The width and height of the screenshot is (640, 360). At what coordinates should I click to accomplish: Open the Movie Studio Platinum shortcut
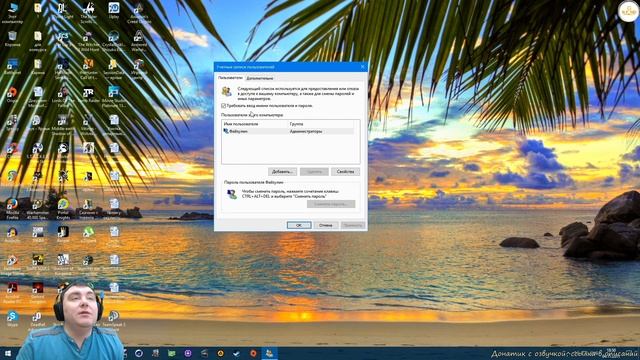tap(114, 96)
